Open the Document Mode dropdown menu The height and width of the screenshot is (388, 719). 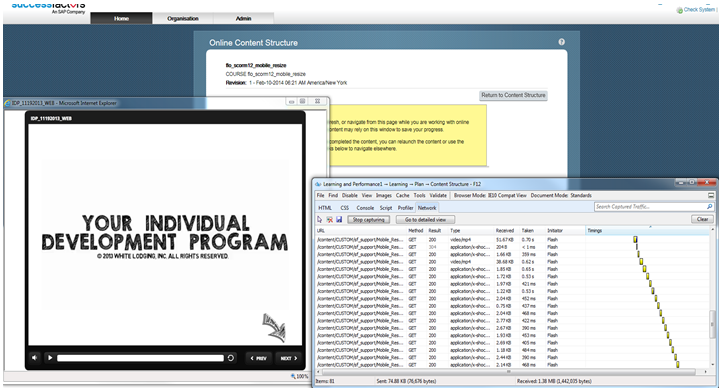point(561,195)
